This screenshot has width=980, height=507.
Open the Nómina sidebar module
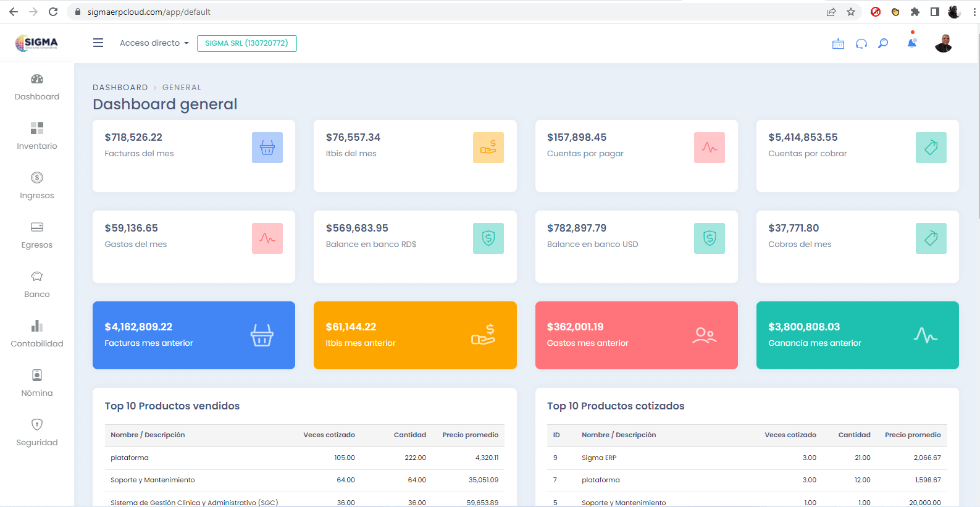tap(37, 383)
